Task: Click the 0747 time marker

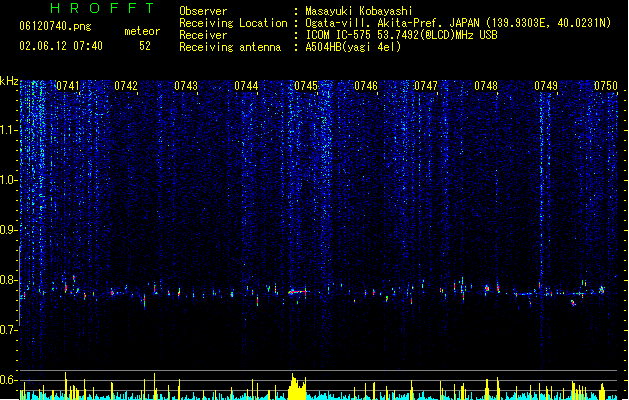Action: (426, 86)
